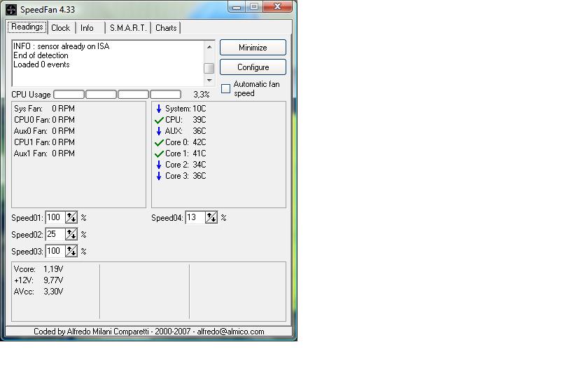
Task: Click into the Speed03 value field
Action: pyautogui.click(x=55, y=251)
